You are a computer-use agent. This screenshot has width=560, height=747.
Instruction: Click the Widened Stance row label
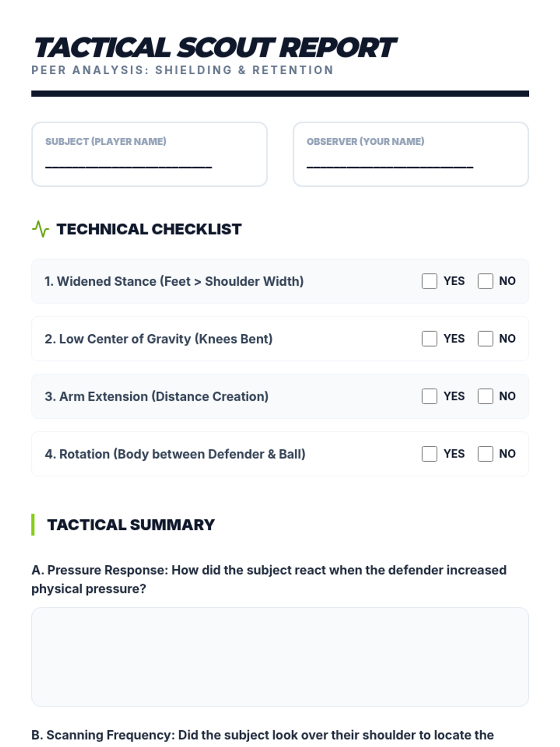point(174,281)
